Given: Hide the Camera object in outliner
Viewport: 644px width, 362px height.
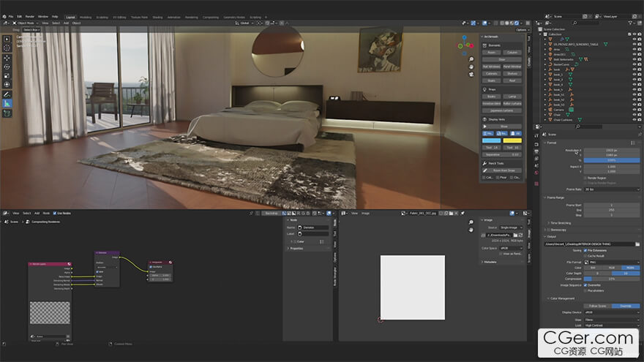Looking at the screenshot, I should pos(634,110).
